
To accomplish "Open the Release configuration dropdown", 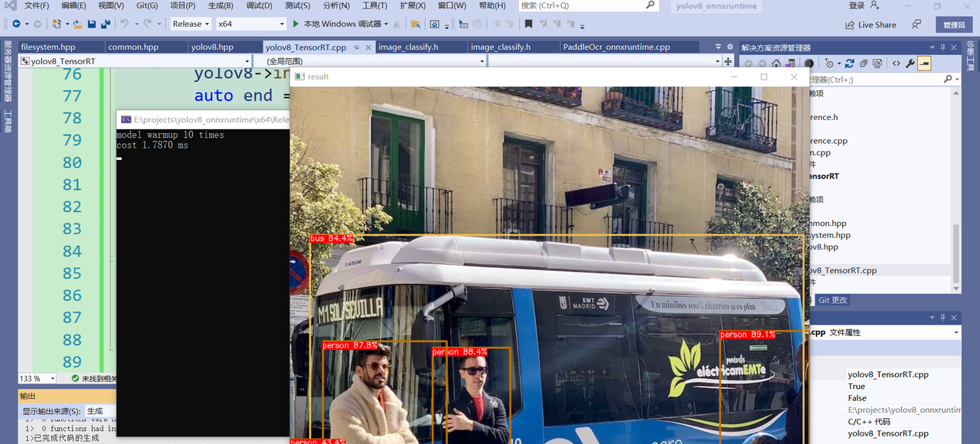I will 189,24.
